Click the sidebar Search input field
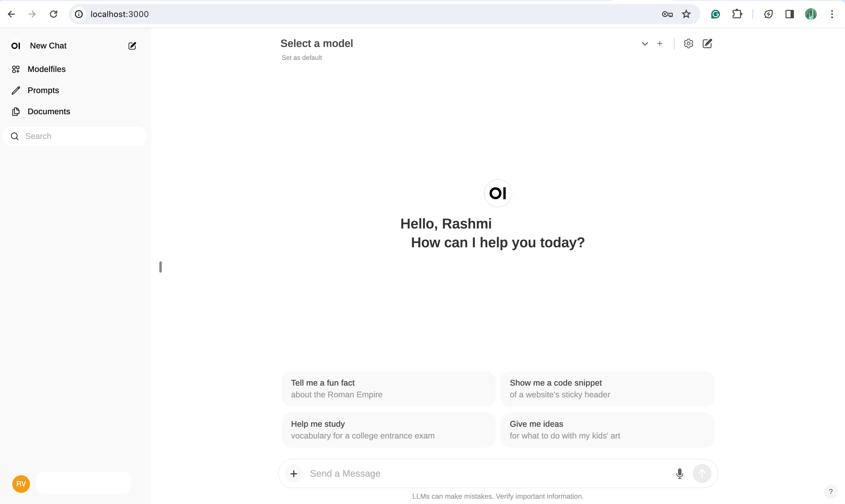Screen dimensions: 845x504 click(x=75, y=136)
